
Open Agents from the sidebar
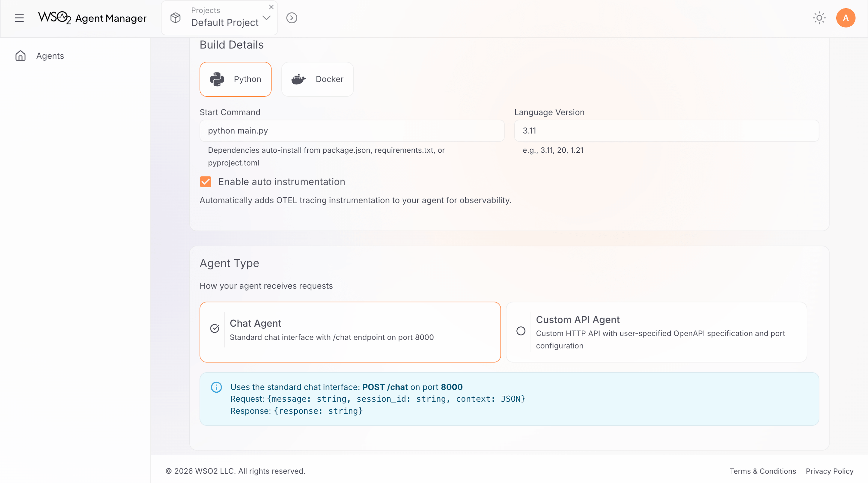click(50, 55)
